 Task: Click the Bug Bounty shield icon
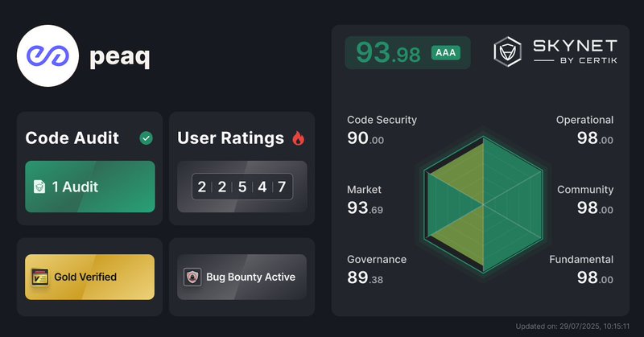tap(192, 277)
